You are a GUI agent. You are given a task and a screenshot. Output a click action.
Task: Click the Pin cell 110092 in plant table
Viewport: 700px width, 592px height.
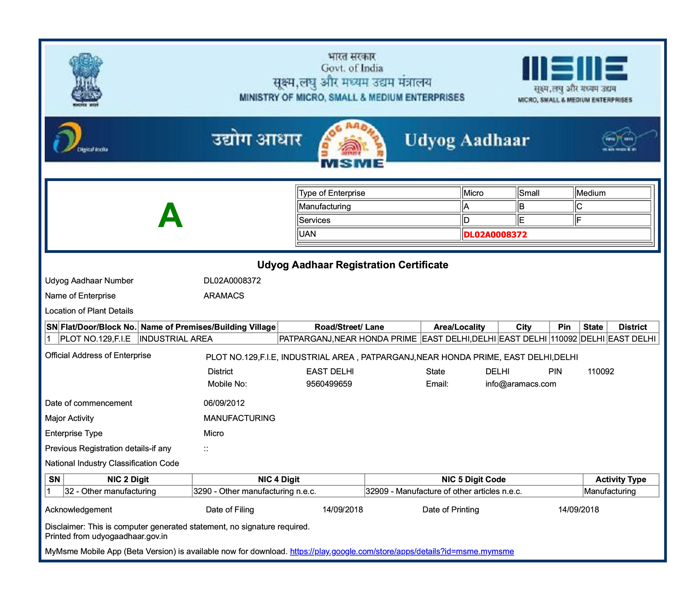pos(564,339)
